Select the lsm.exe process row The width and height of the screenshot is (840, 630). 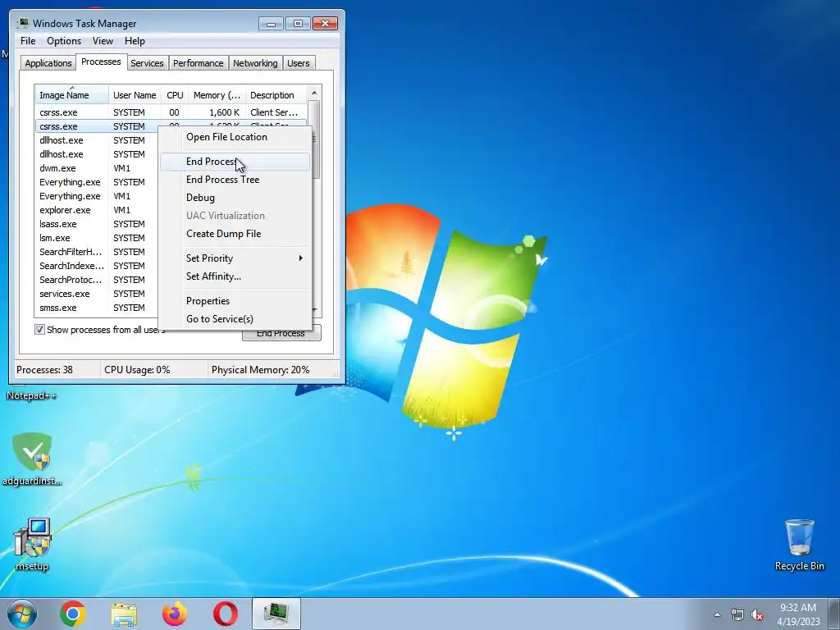tap(97, 238)
